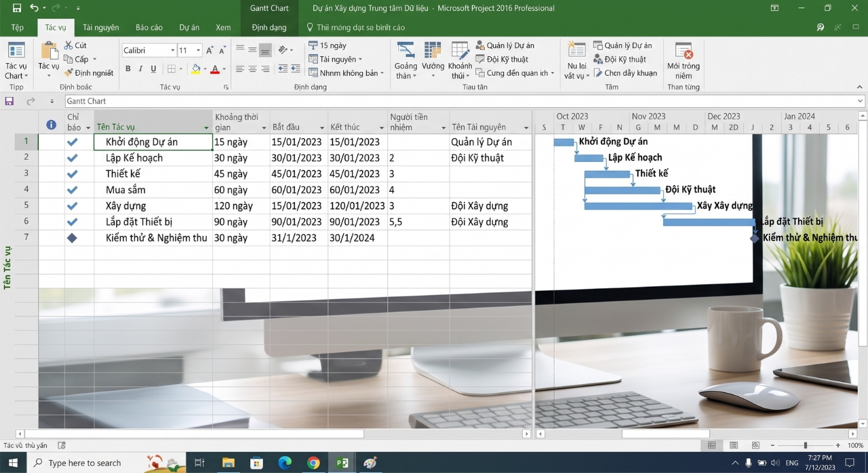868x473 pixels.
Task: Click the Chcn dầy khuạn note icon
Action: (598, 73)
